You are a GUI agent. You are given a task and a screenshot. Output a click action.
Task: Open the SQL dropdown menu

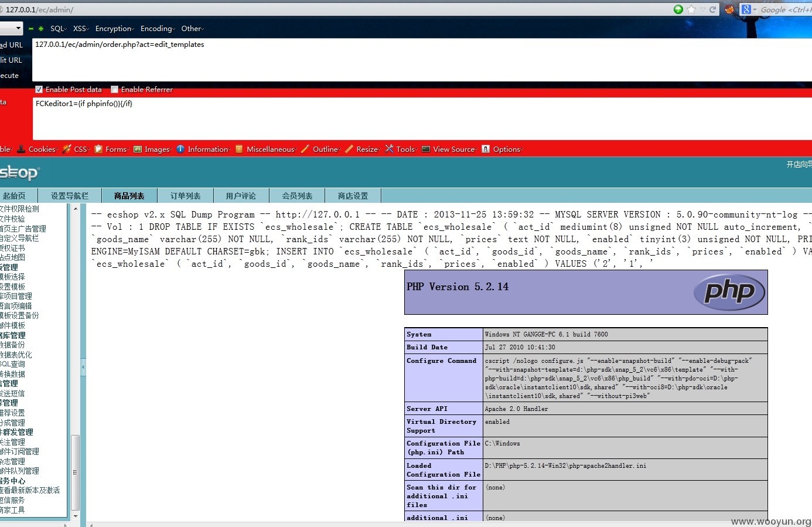click(59, 29)
